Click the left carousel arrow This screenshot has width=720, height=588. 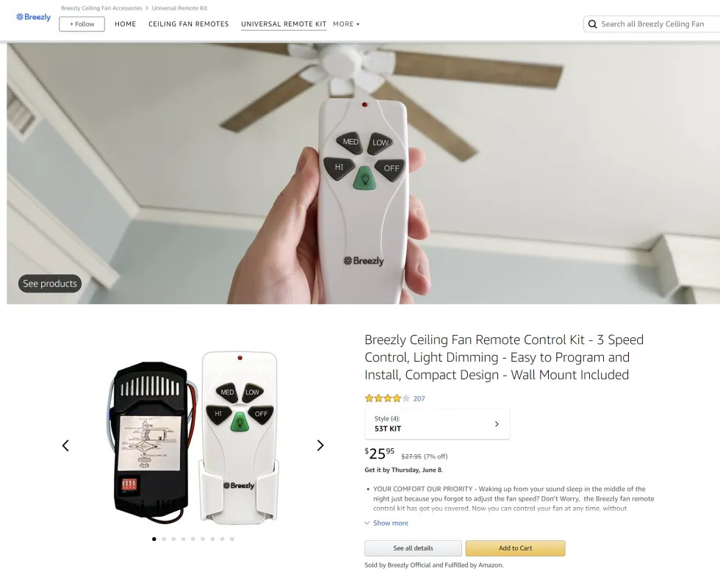[x=65, y=445]
